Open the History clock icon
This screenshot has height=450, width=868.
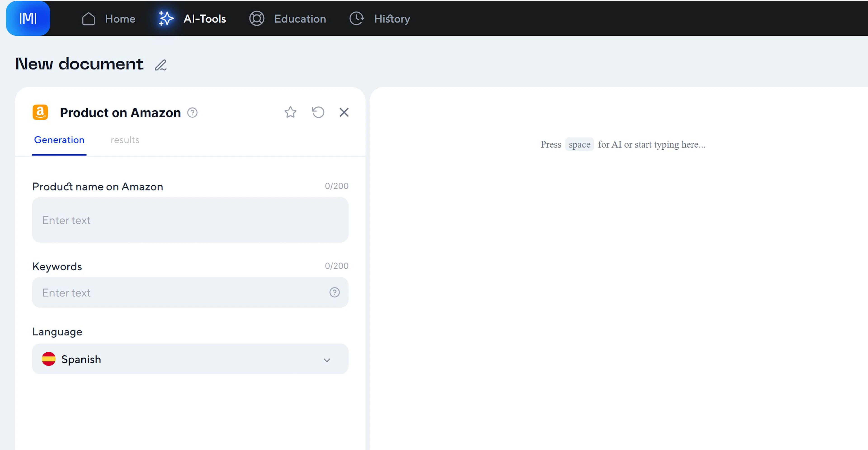[356, 19]
